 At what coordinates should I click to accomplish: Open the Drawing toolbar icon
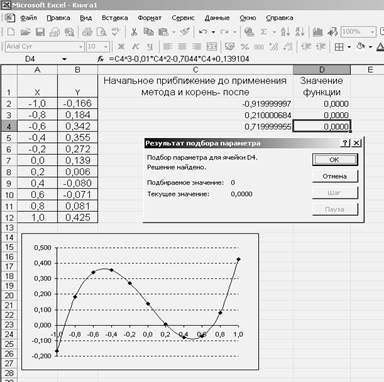332,32
